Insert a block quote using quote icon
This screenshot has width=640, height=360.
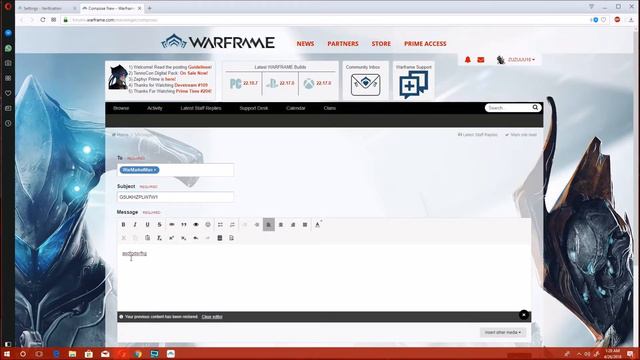pyautogui.click(x=184, y=224)
